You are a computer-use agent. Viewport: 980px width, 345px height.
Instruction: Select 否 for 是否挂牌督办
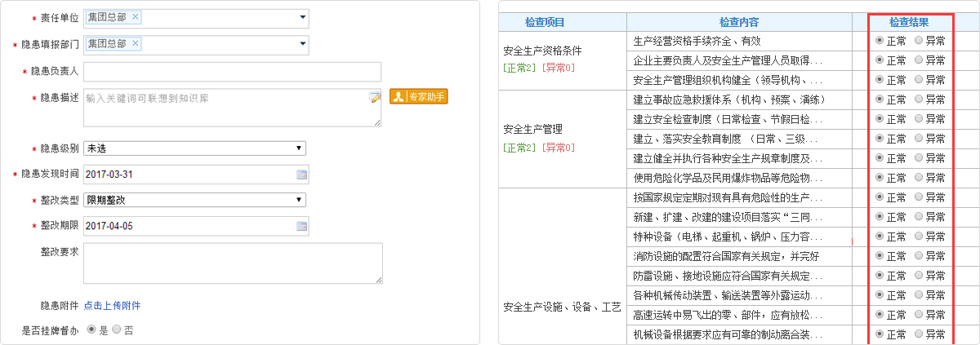pyautogui.click(x=116, y=330)
